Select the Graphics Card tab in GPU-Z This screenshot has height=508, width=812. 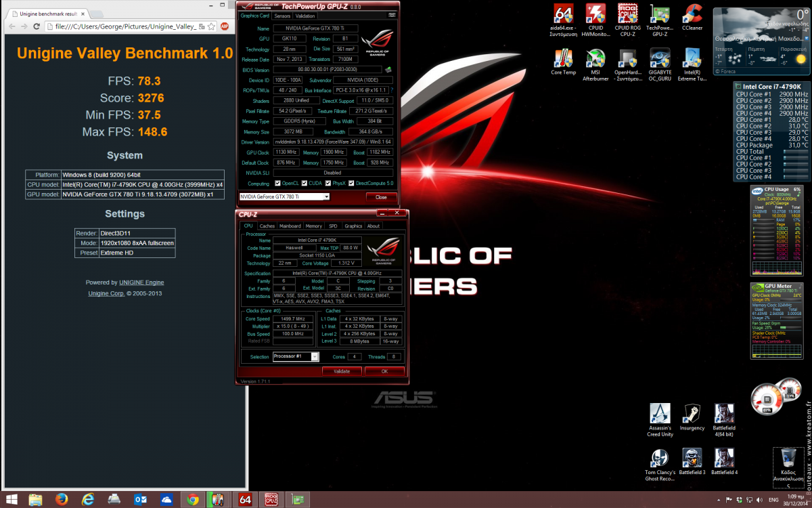255,16
